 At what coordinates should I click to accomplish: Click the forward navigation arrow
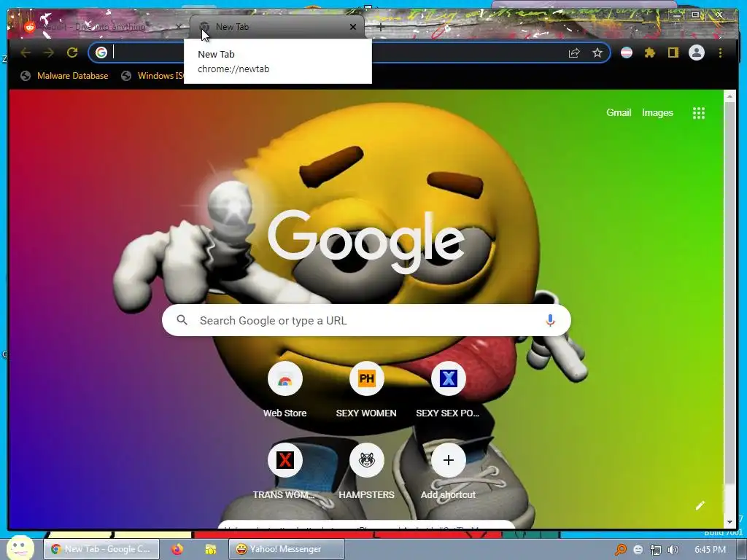click(x=49, y=52)
